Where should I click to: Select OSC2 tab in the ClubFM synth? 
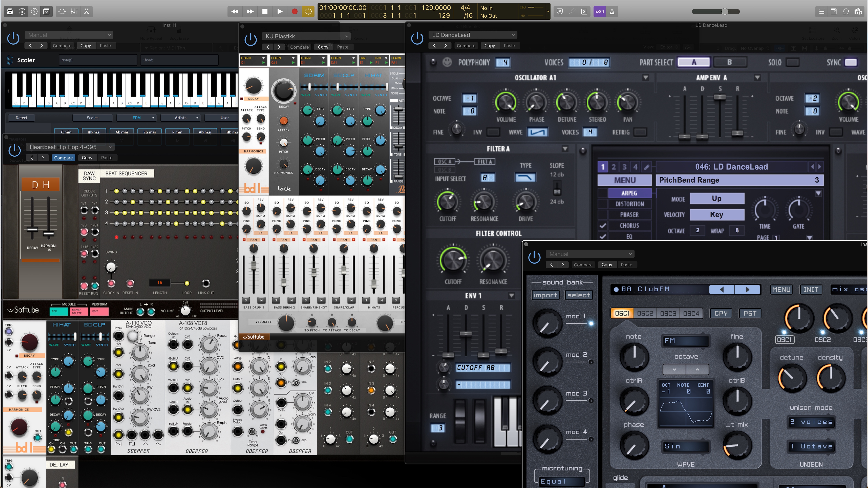(x=645, y=313)
